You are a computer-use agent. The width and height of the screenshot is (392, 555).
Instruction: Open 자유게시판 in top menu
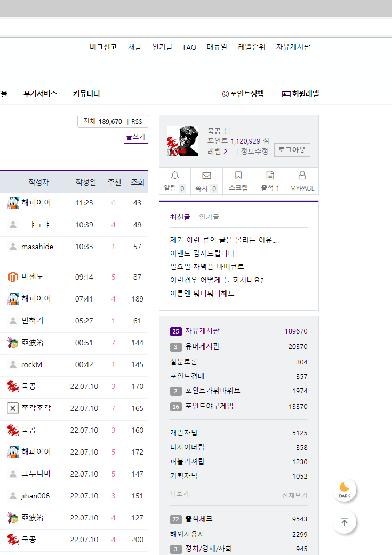point(293,47)
